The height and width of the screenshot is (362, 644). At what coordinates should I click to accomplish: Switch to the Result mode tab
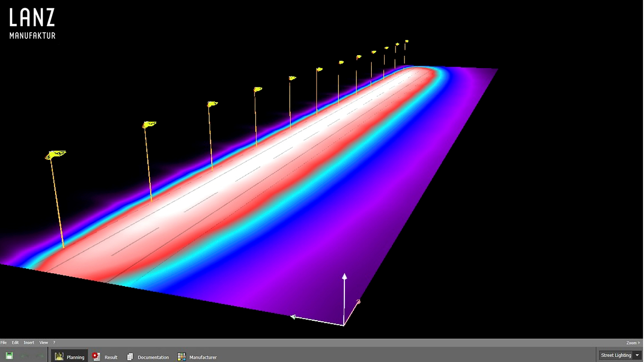[x=105, y=357]
